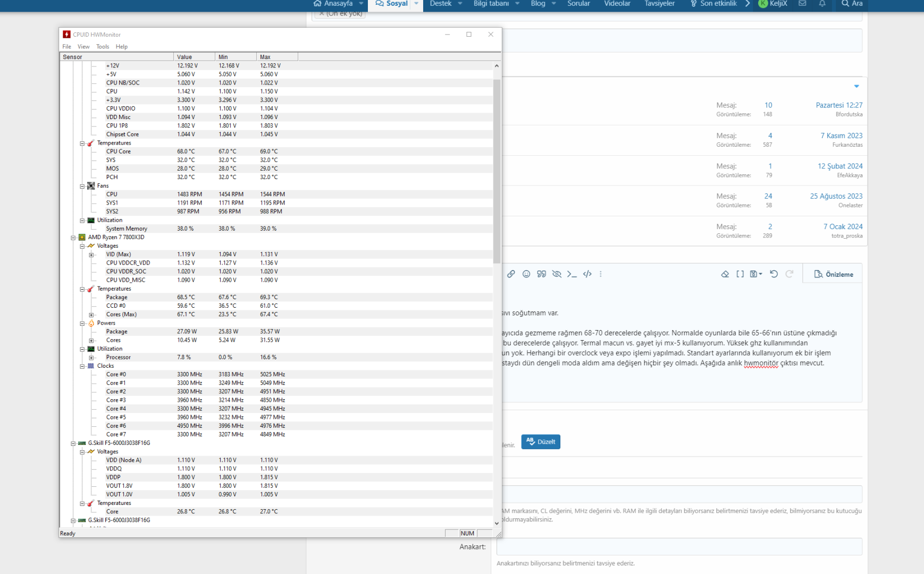
Task: Open the Tools menu in HWMonitor
Action: pos(103,47)
